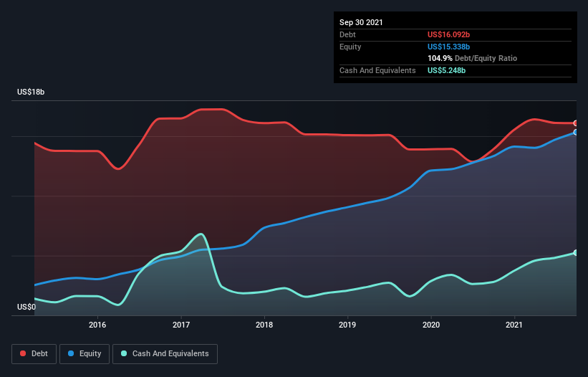
Task: Click the US$18b y-axis label
Action: coord(31,92)
